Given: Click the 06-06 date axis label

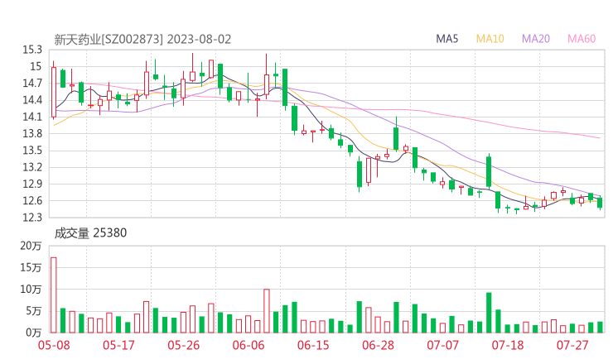Looking at the screenshot, I should tap(249, 345).
